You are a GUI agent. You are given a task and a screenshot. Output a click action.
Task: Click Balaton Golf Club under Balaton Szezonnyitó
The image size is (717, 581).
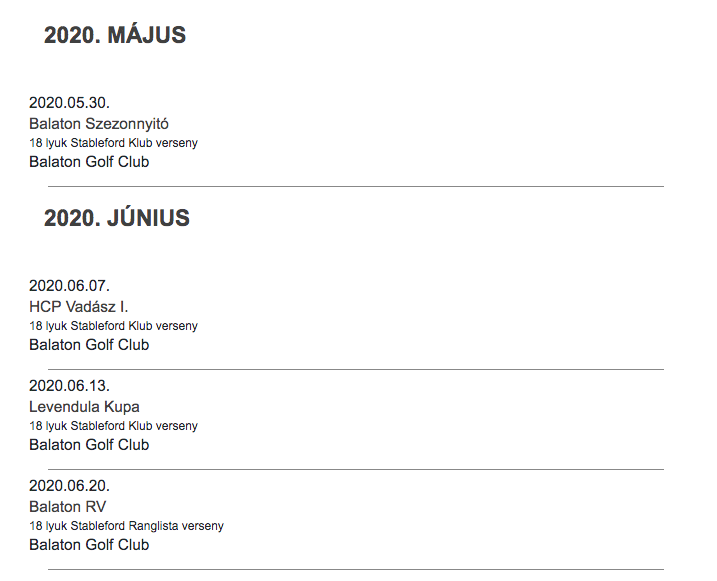tap(89, 162)
